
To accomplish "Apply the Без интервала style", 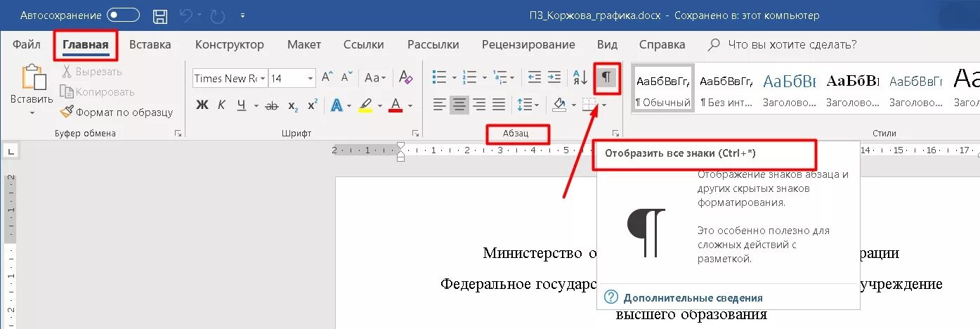I will pos(726,88).
